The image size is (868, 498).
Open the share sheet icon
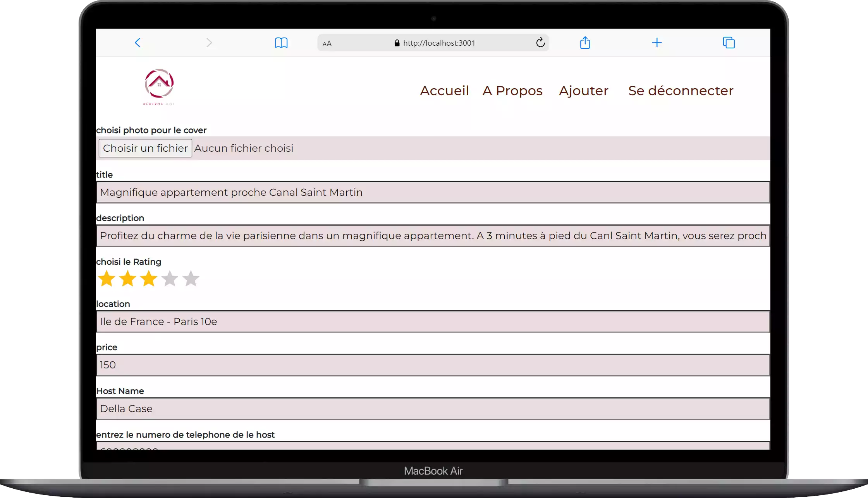(x=585, y=42)
